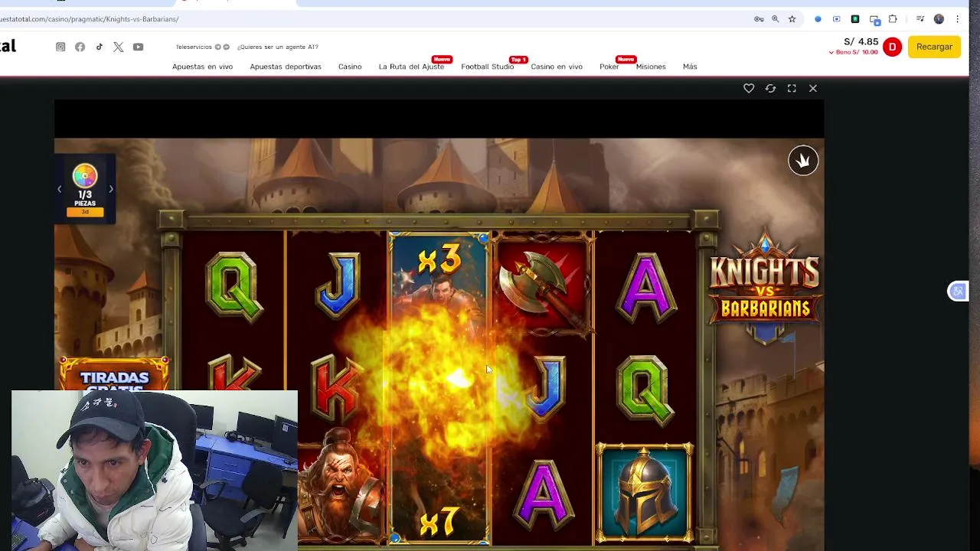Click the x7 multiplier symbol on reel

pyautogui.click(x=439, y=523)
